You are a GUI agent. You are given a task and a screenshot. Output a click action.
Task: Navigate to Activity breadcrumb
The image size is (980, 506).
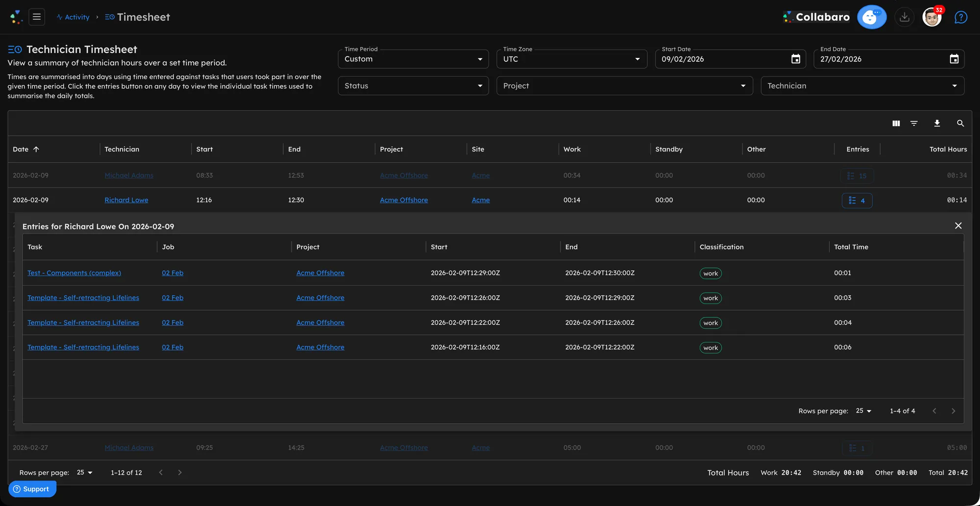coord(73,17)
